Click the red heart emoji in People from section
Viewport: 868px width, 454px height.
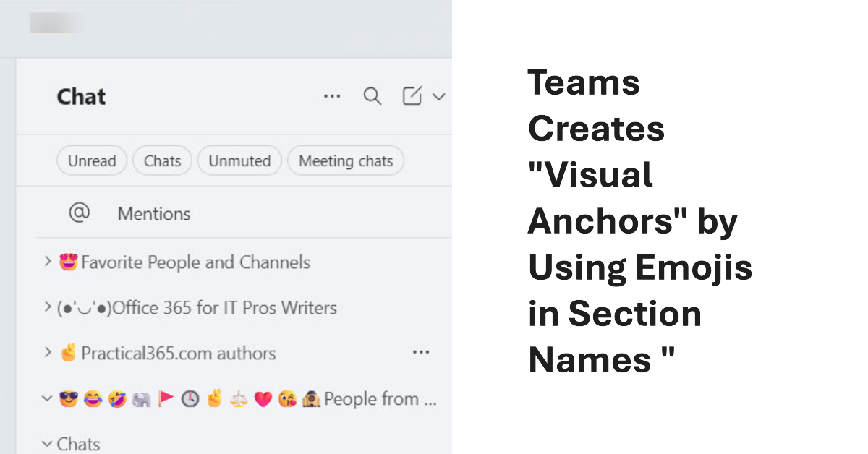[x=263, y=398]
